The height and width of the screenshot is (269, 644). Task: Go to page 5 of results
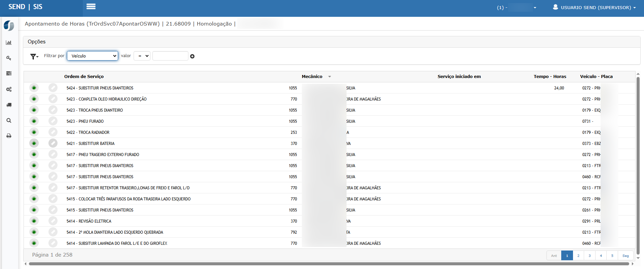click(x=612, y=256)
